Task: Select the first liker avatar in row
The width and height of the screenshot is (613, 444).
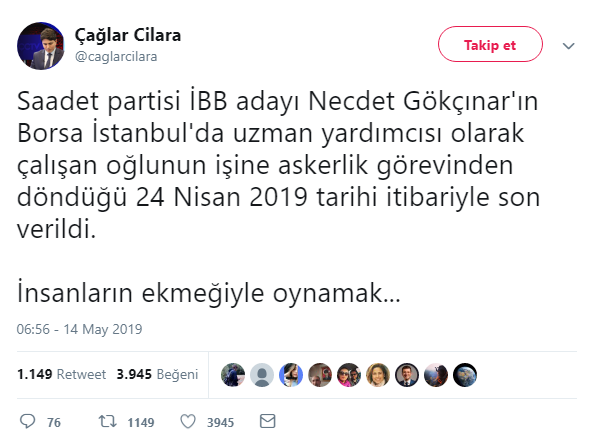Action: click(x=233, y=375)
